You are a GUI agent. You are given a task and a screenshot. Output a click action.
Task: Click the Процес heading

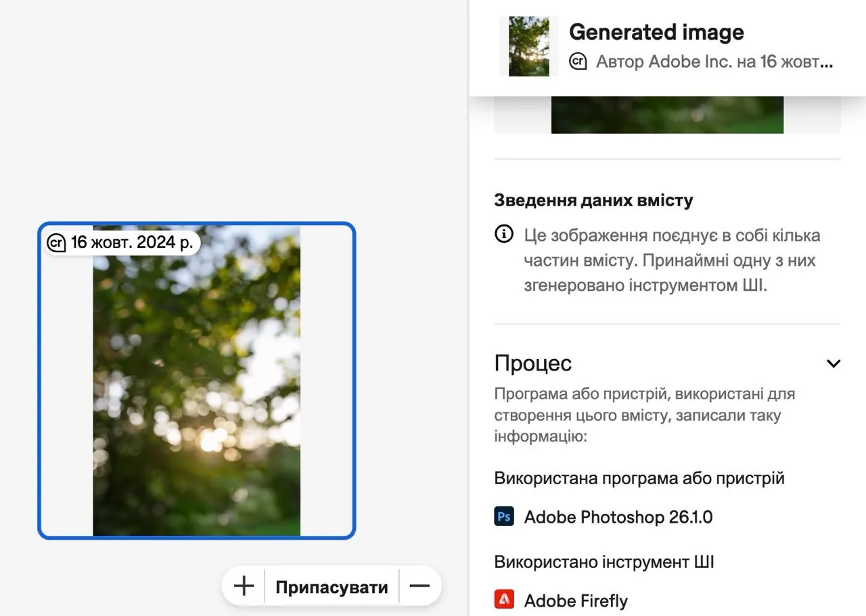click(533, 363)
